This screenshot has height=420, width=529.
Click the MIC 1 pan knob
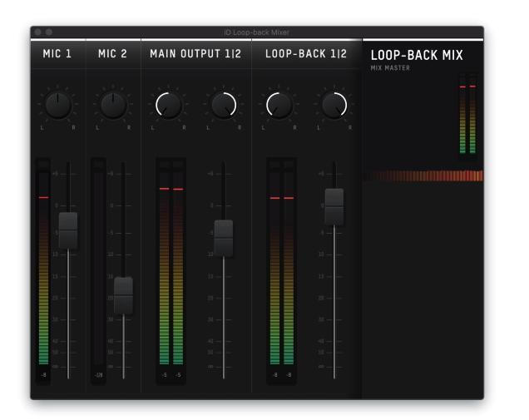[58, 106]
